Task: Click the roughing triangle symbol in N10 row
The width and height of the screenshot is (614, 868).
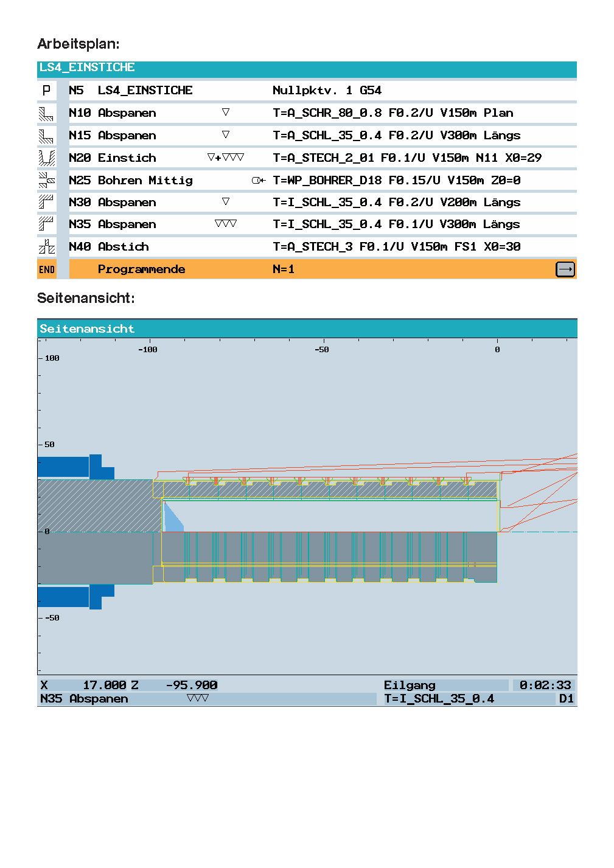Action: 226,113
